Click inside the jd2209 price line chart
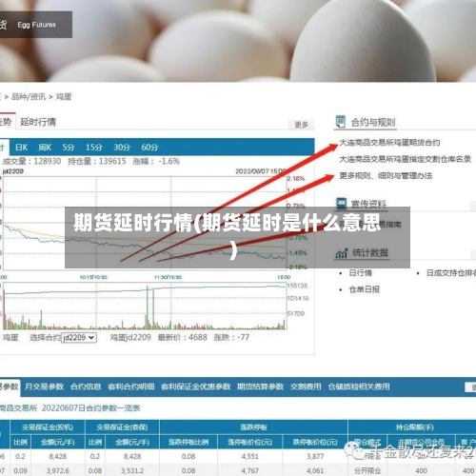This screenshot has width=476, height=476. pyautogui.click(x=145, y=224)
